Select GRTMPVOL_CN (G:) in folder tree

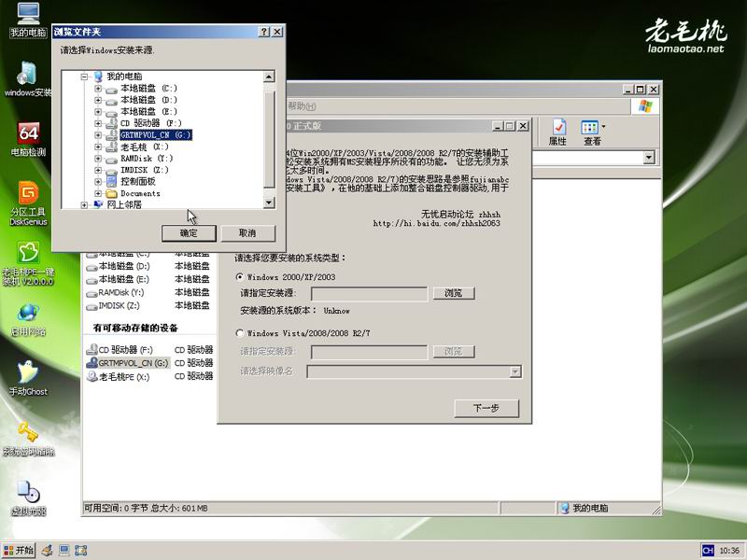[156, 135]
